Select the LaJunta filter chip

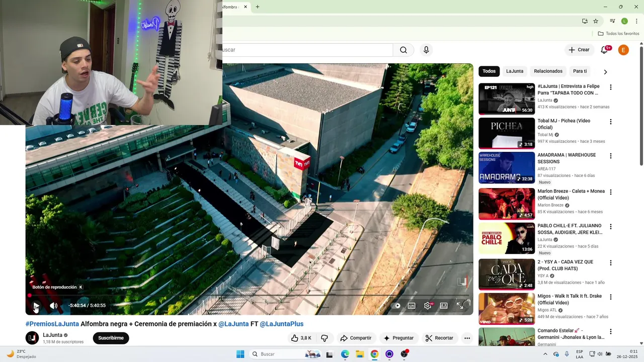pyautogui.click(x=515, y=71)
